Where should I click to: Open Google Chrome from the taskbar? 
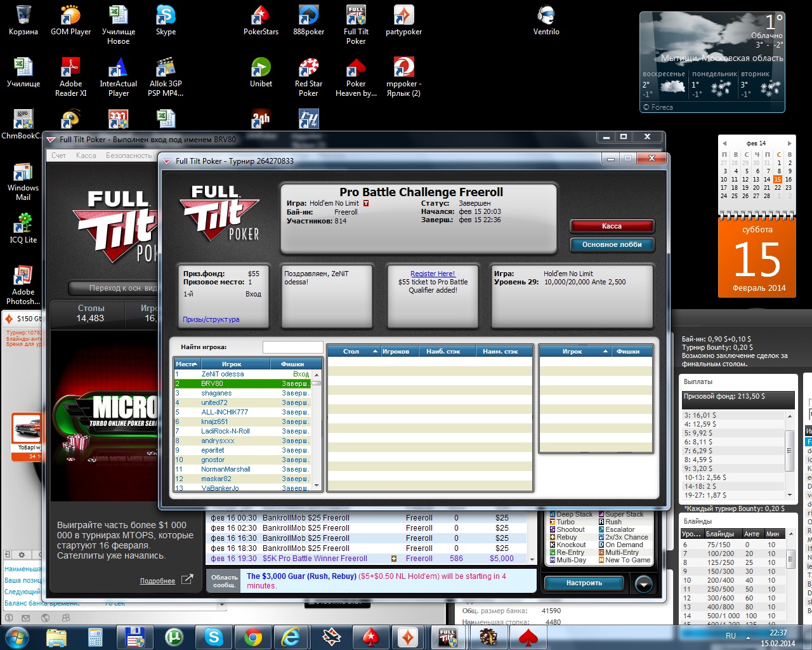tap(253, 637)
